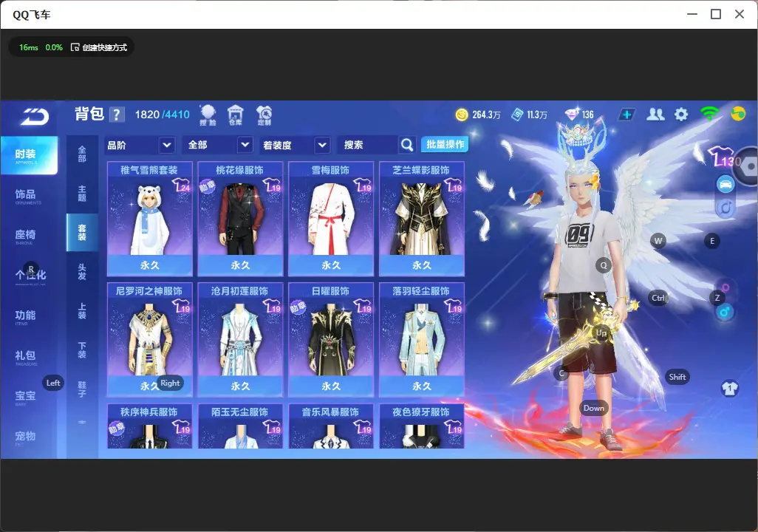The image size is (758, 532).
Task: Click the 19 shirt badge on 落羽轻尘服饰
Action: tap(454, 306)
